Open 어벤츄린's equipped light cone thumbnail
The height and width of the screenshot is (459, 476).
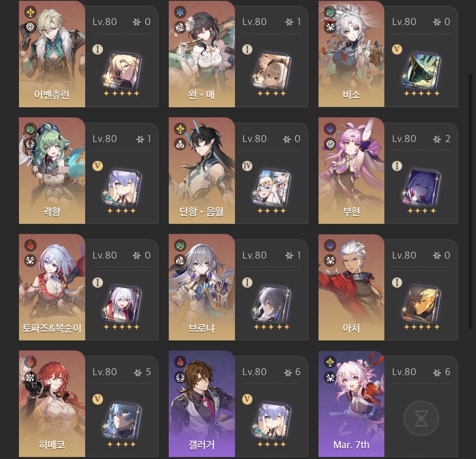coord(122,70)
